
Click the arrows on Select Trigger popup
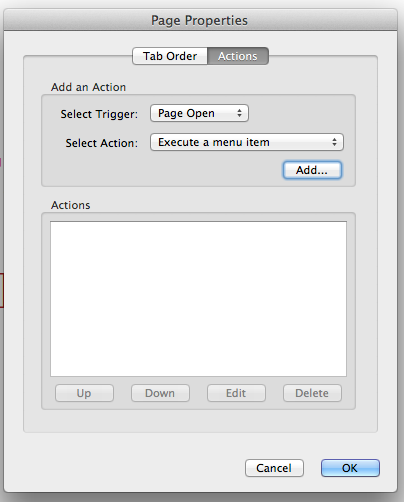239,113
